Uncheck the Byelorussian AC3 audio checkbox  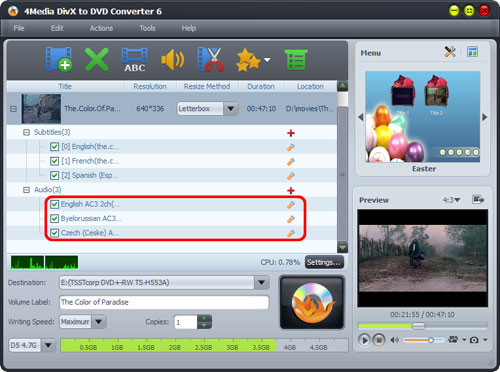tap(54, 219)
